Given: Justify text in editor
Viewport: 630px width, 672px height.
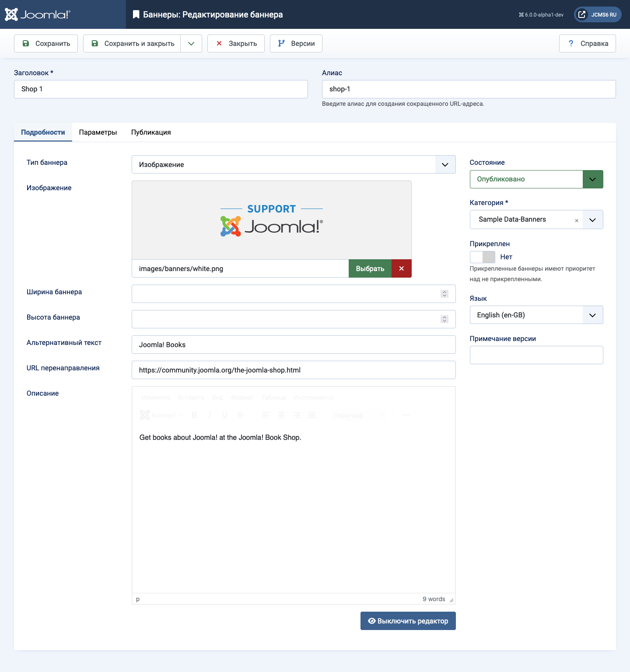Looking at the screenshot, I should tap(312, 415).
